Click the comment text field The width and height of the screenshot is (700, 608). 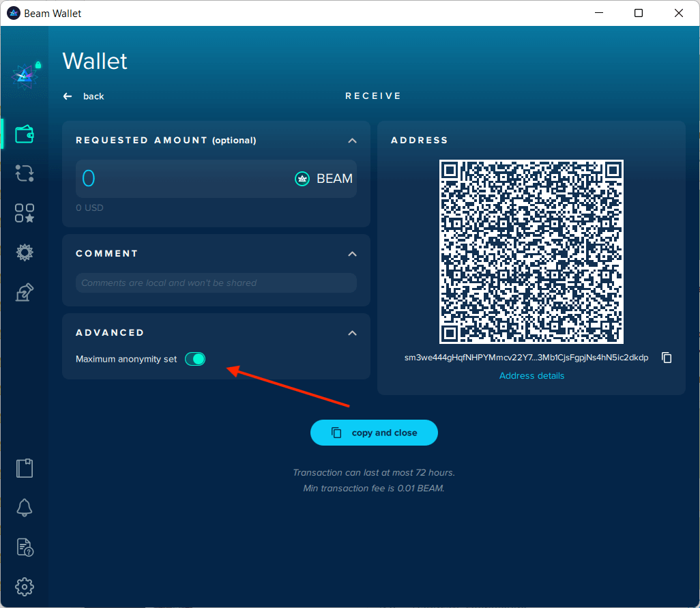tap(216, 283)
